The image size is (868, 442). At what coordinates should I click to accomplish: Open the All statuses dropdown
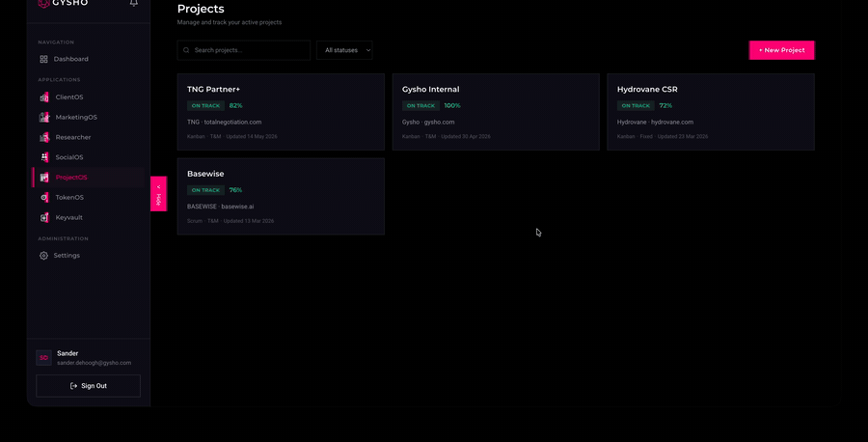(x=344, y=50)
